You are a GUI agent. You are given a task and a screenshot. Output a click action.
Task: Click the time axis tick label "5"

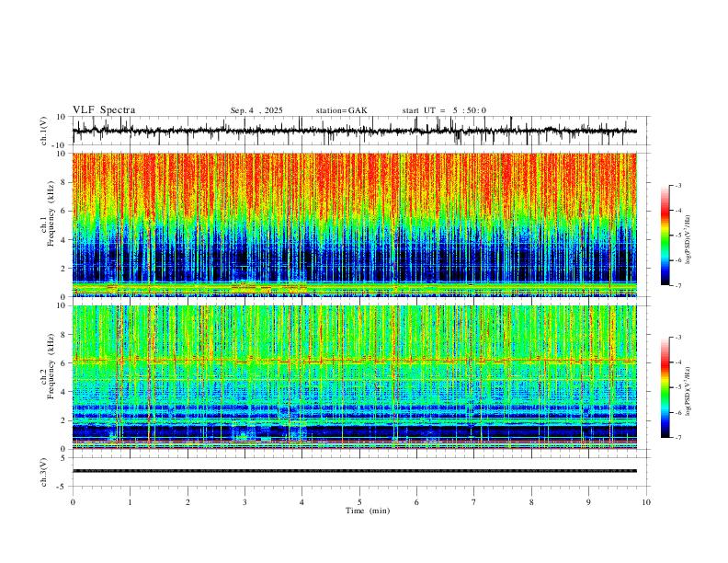tap(359, 502)
